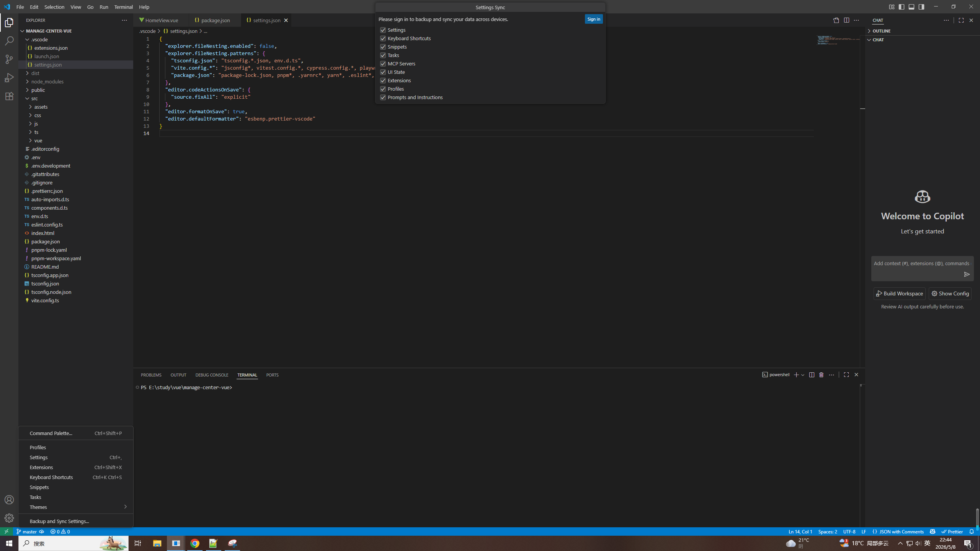
Task: Expand the assets folder
Action: [76, 107]
